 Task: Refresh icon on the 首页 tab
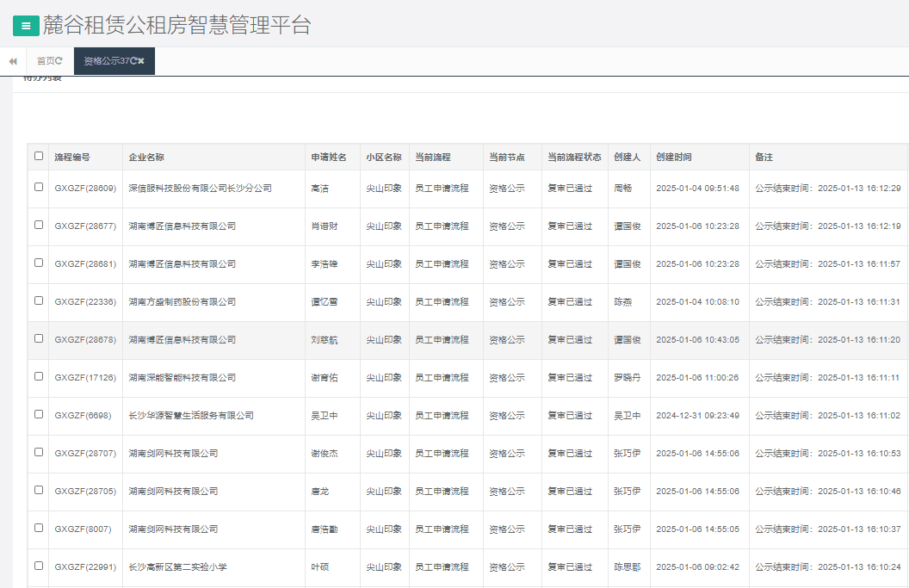[x=59, y=61]
